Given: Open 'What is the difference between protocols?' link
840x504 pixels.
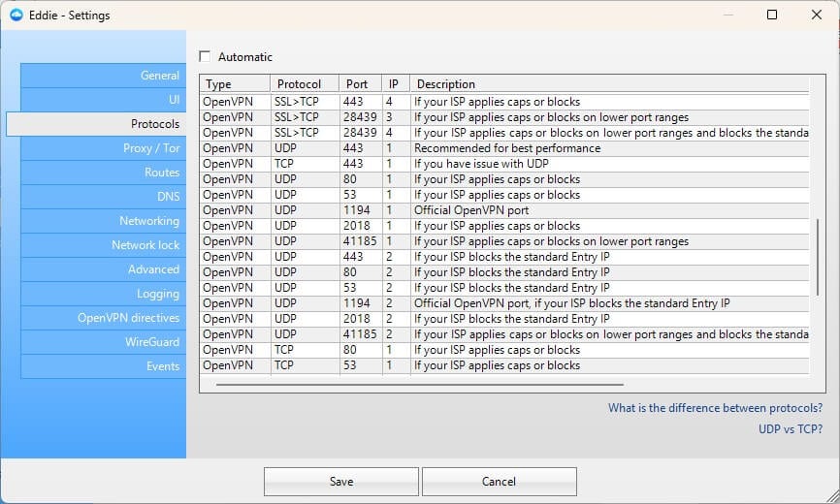Looking at the screenshot, I should pos(715,408).
